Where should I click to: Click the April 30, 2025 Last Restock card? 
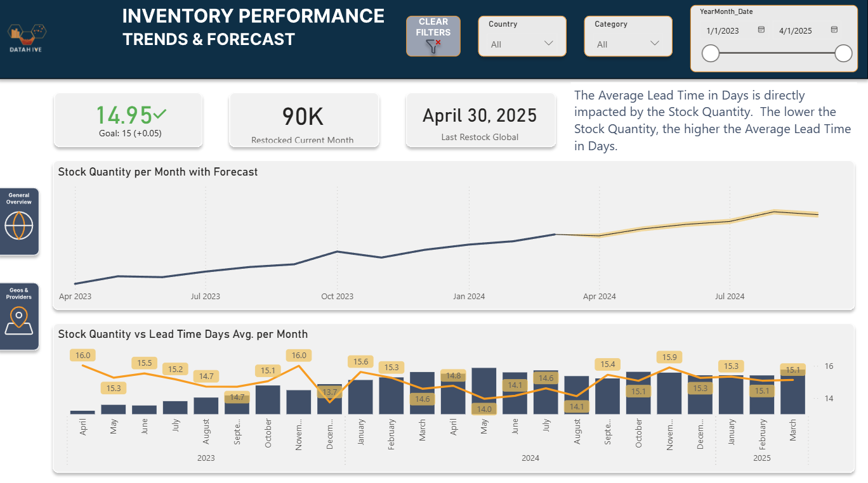point(480,120)
